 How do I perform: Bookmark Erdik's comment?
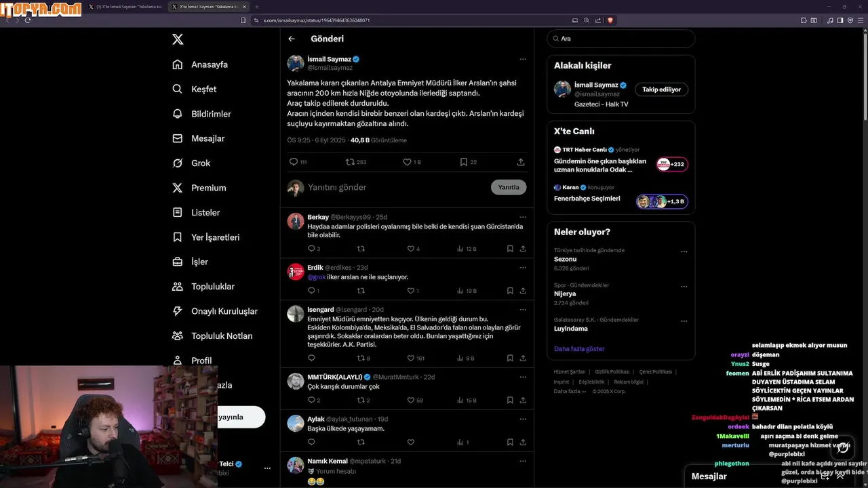pyautogui.click(x=510, y=291)
